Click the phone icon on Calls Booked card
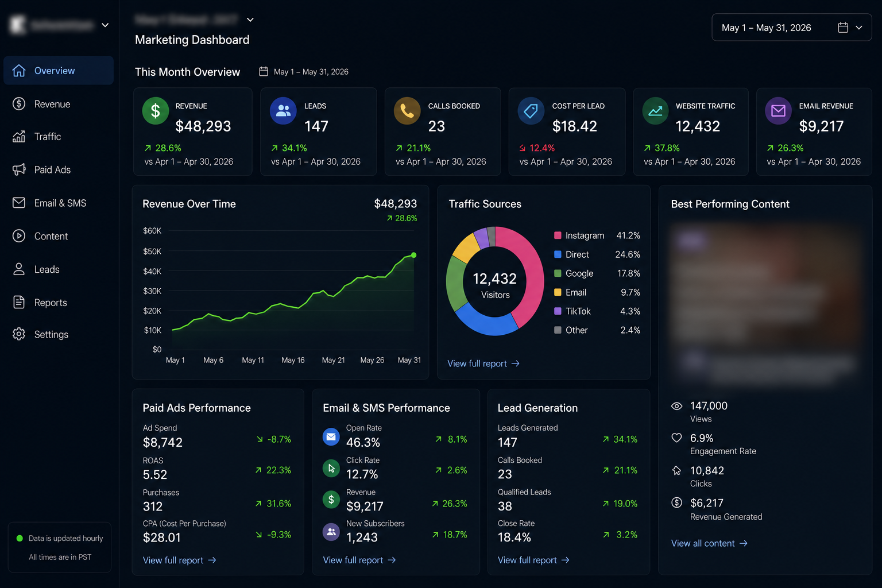Screen dimensions: 882x588 click(x=407, y=111)
